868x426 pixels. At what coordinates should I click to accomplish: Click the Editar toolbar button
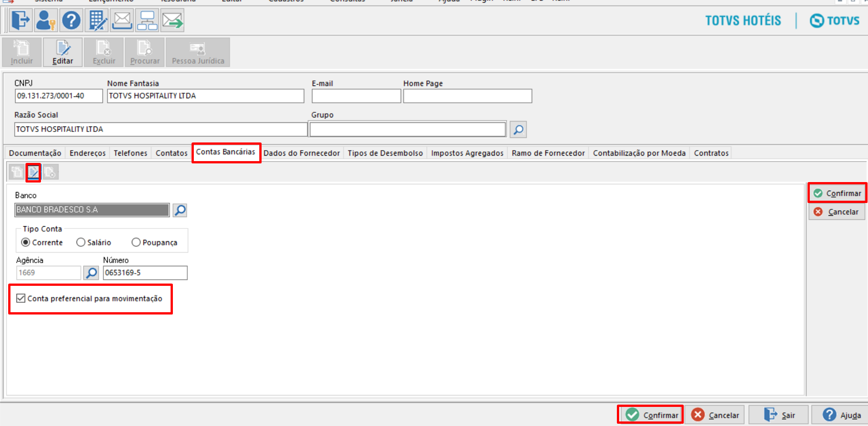(x=63, y=52)
